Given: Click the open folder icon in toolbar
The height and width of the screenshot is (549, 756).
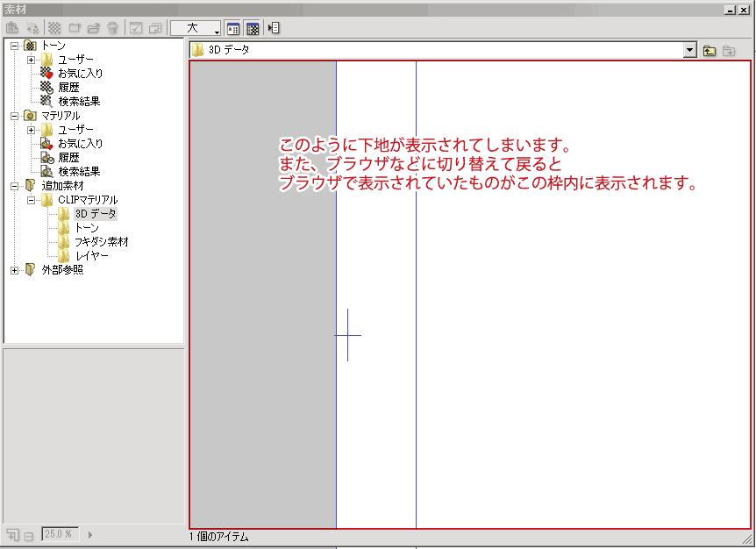Looking at the screenshot, I should (94, 27).
